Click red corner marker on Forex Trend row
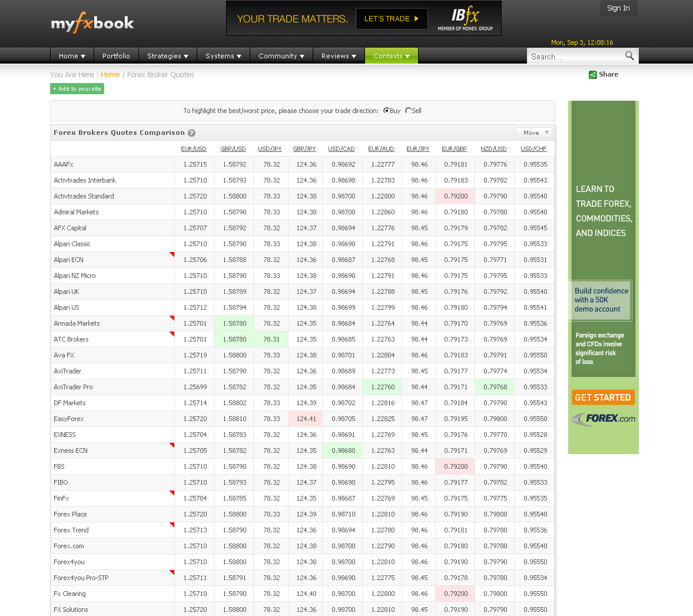This screenshot has height=616, width=693. [172, 525]
